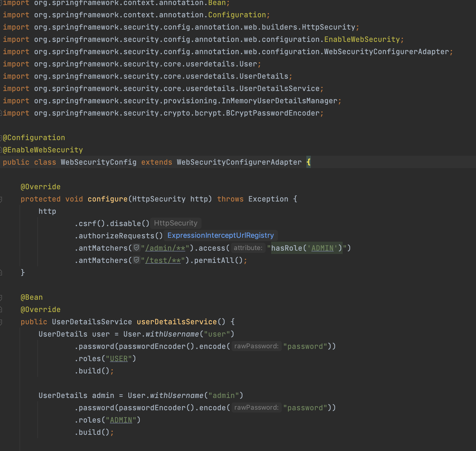Open the "/admin/**" URL path link
The height and width of the screenshot is (451, 476).
165,248
